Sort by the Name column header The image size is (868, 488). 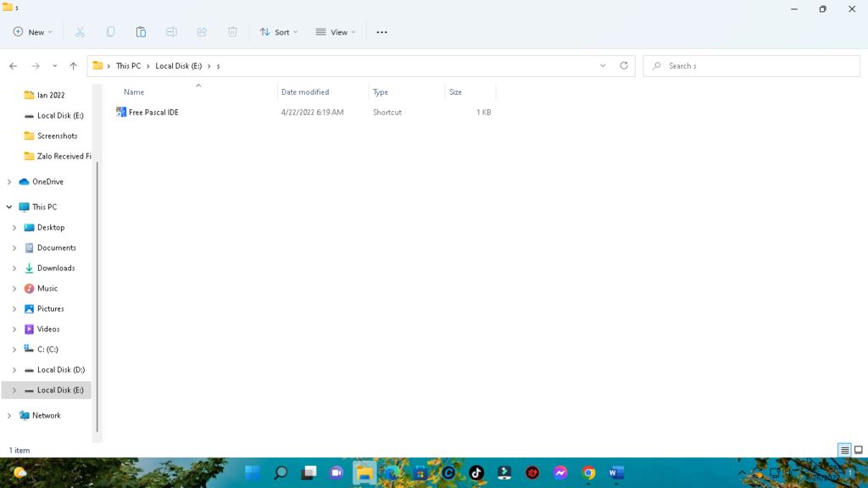(134, 91)
